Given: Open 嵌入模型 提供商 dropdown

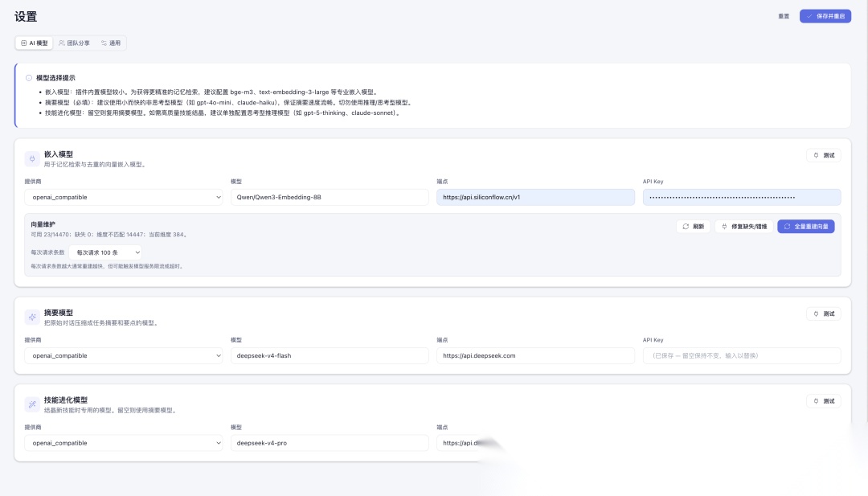Looking at the screenshot, I should 124,197.
